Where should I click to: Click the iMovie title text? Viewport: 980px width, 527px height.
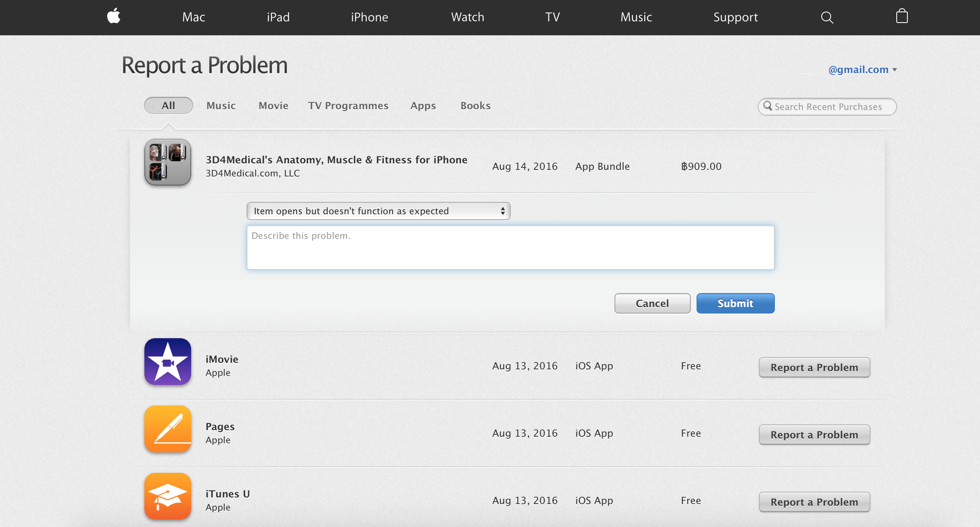222,359
